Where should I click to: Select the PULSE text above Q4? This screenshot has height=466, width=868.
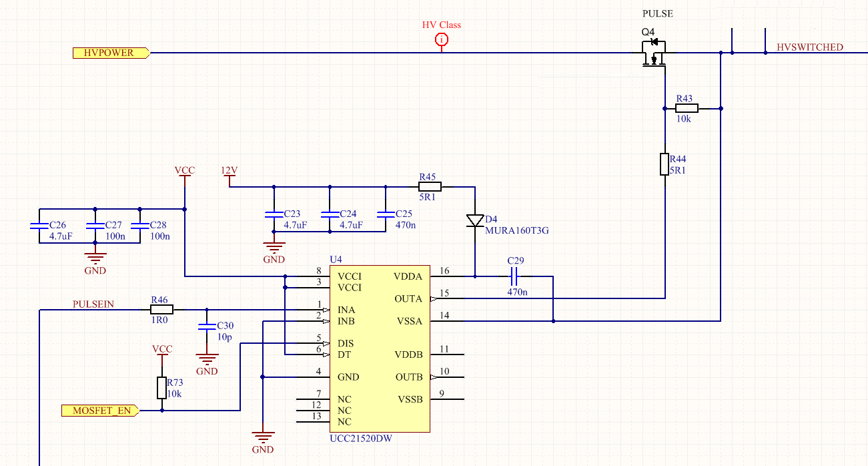tap(658, 14)
